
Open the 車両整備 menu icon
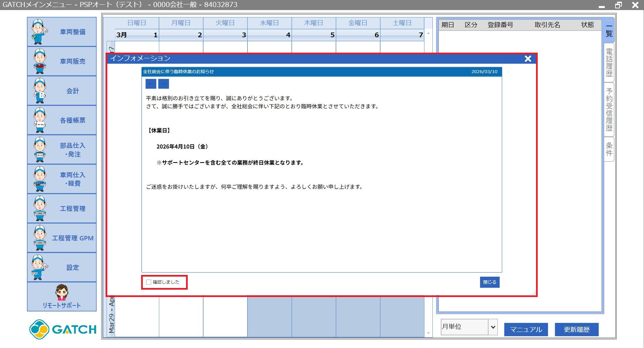click(40, 32)
